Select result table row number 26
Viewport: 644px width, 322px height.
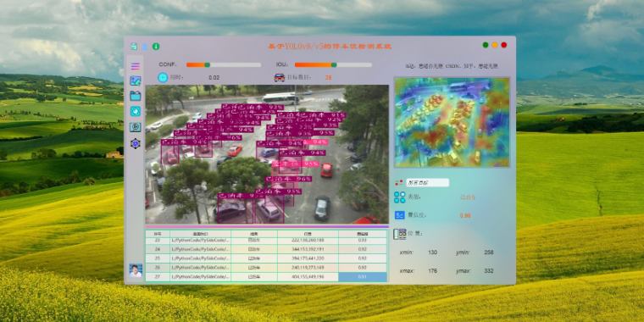266,268
